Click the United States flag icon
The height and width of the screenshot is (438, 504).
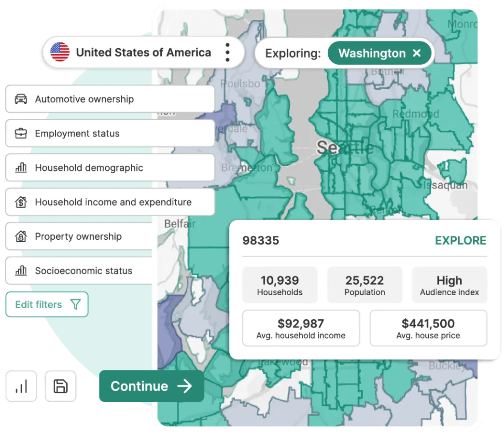[x=60, y=52]
